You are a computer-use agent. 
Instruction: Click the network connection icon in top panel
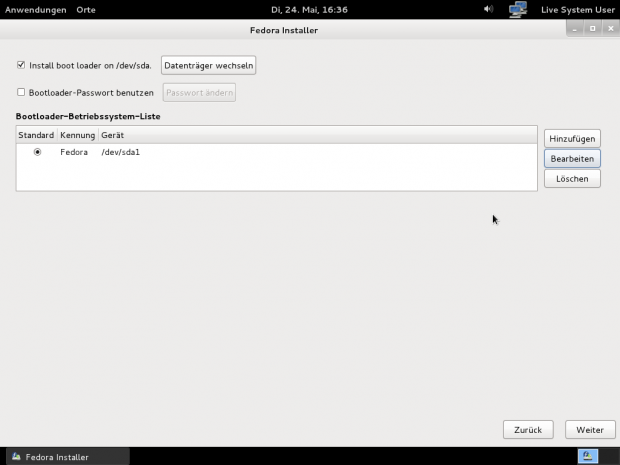(517, 9)
